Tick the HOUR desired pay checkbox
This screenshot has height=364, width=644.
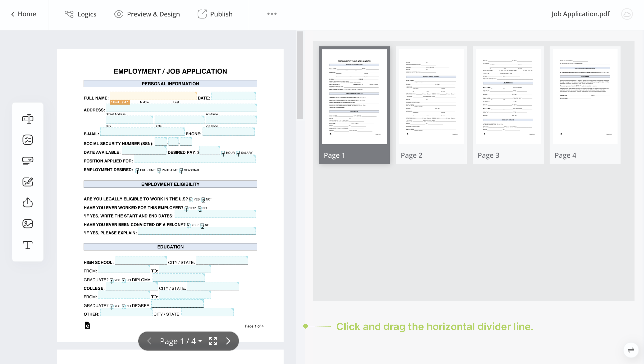click(223, 152)
